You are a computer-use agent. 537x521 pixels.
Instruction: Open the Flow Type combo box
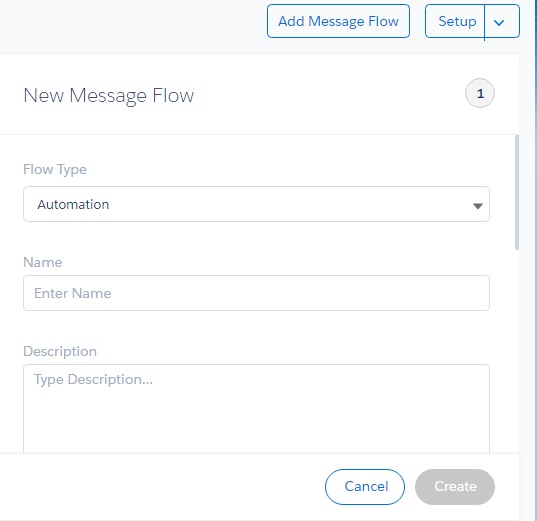pyautogui.click(x=256, y=204)
